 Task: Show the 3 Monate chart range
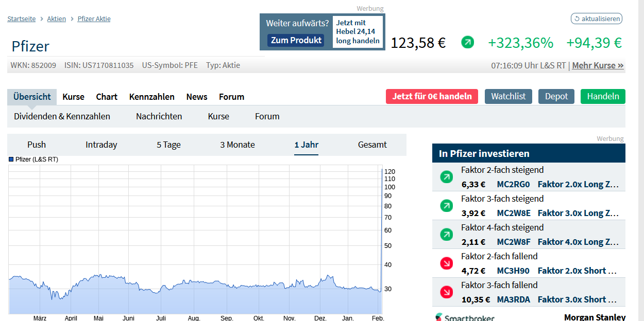click(x=238, y=145)
